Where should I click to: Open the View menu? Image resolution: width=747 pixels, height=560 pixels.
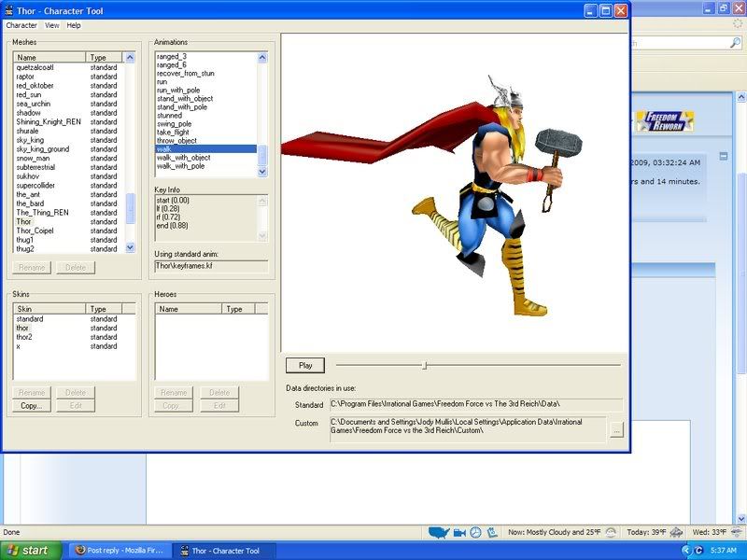pyautogui.click(x=52, y=25)
